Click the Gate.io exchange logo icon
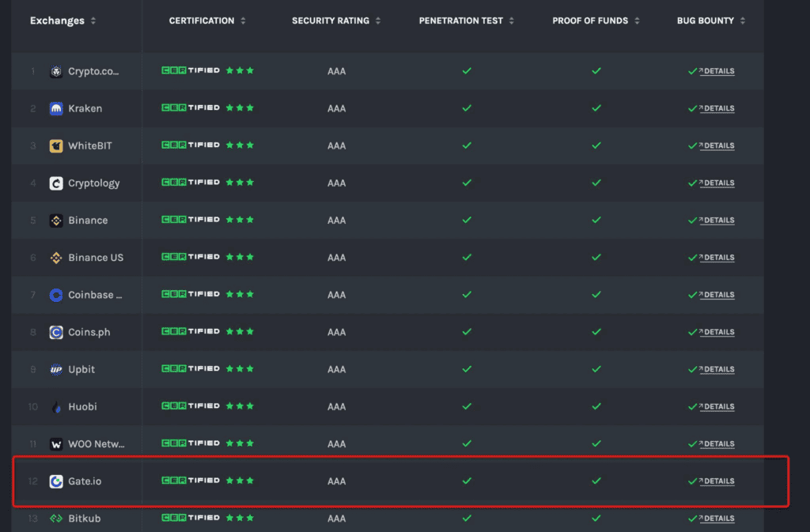This screenshot has width=810, height=532. pos(56,481)
